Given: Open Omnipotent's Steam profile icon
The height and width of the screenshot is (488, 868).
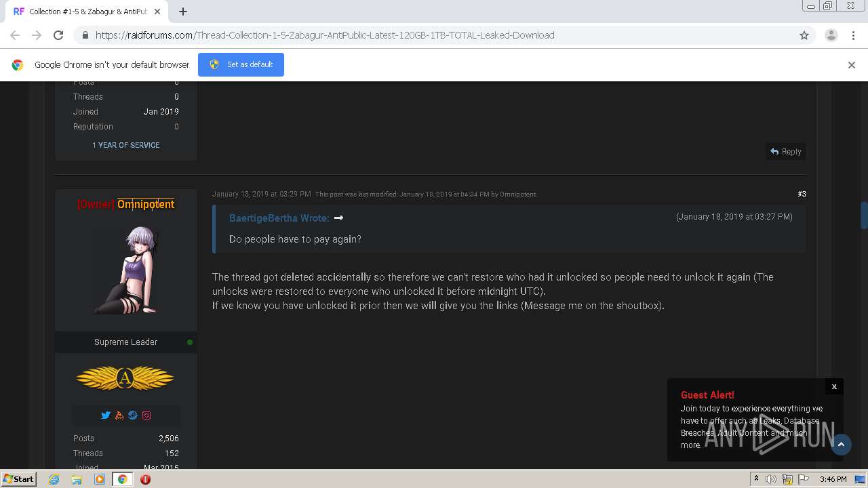Looking at the screenshot, I should pos(133,415).
